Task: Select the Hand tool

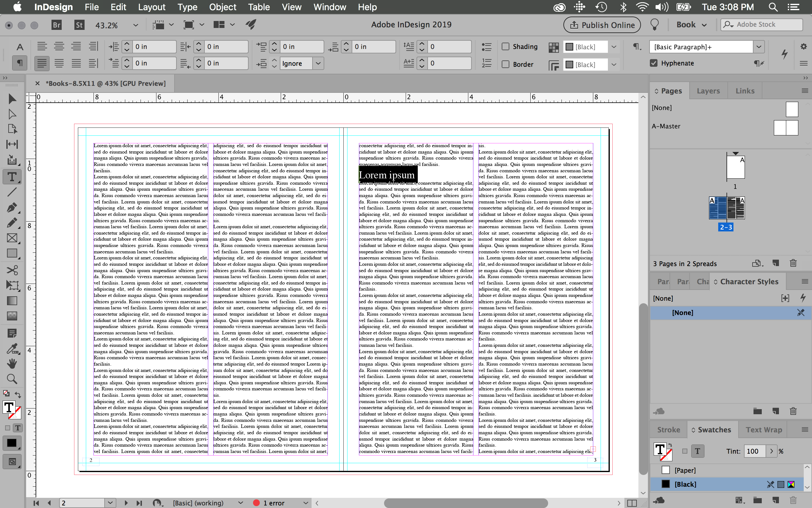Action: pos(12,364)
